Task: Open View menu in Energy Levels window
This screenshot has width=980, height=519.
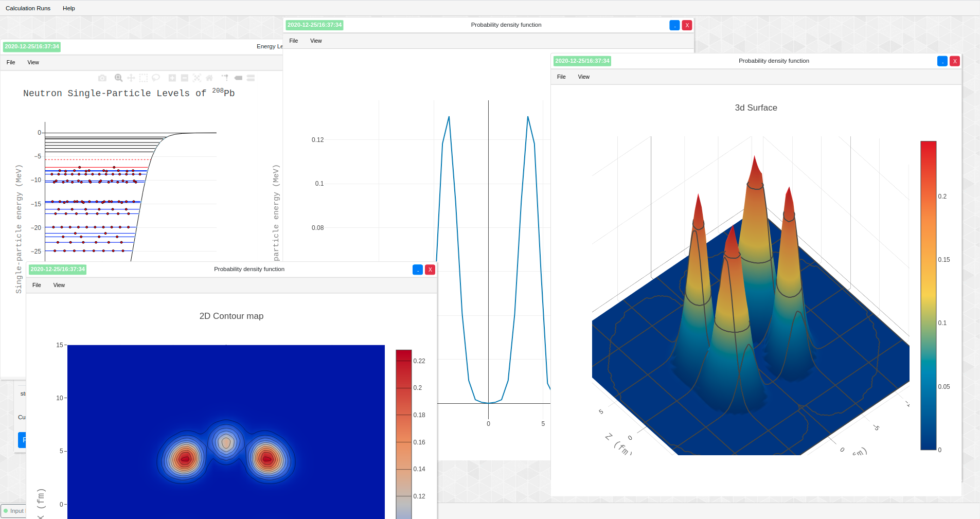Action: coord(33,62)
